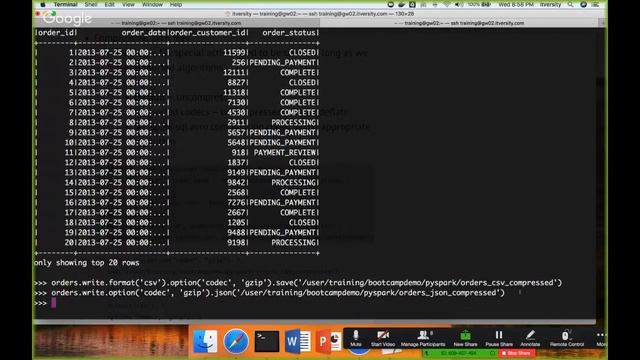Click the order_id column header
The width and height of the screenshot is (640, 360).
[56, 33]
